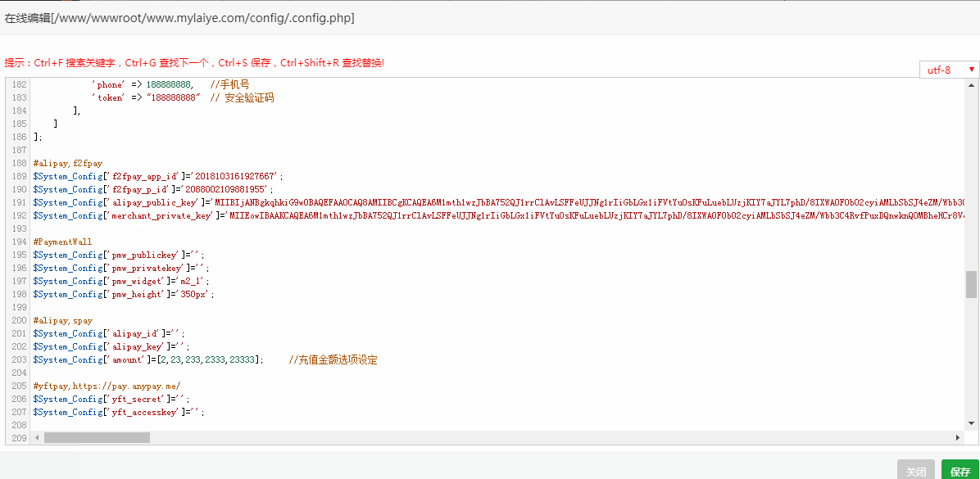Click line number 188 in the gutter
The width and height of the screenshot is (980, 479).
[18, 163]
